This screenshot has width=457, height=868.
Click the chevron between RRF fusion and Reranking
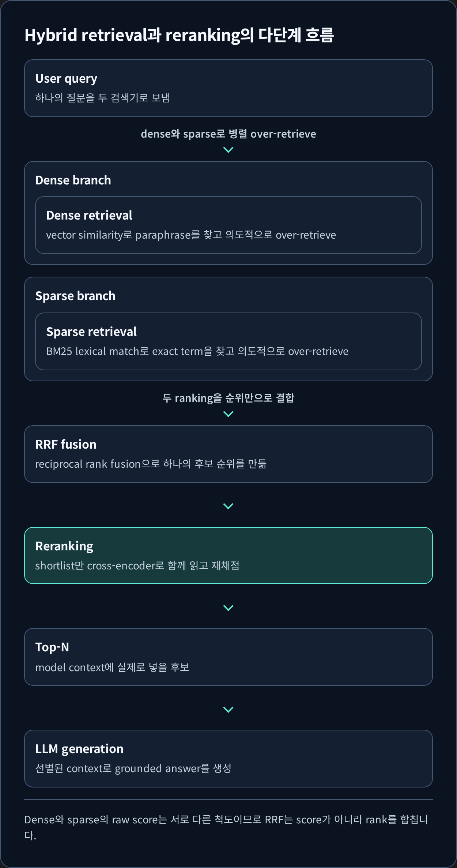click(228, 506)
